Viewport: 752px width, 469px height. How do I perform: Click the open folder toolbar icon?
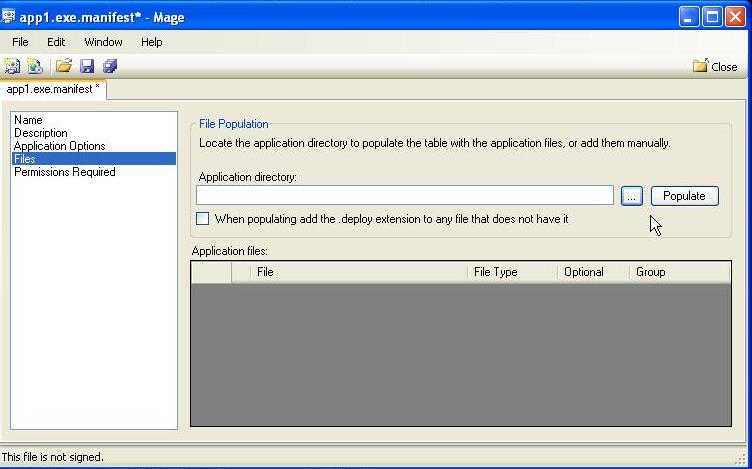tap(63, 66)
